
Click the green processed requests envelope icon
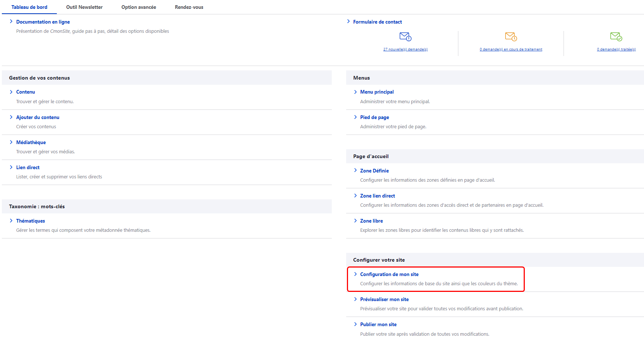pos(616,36)
